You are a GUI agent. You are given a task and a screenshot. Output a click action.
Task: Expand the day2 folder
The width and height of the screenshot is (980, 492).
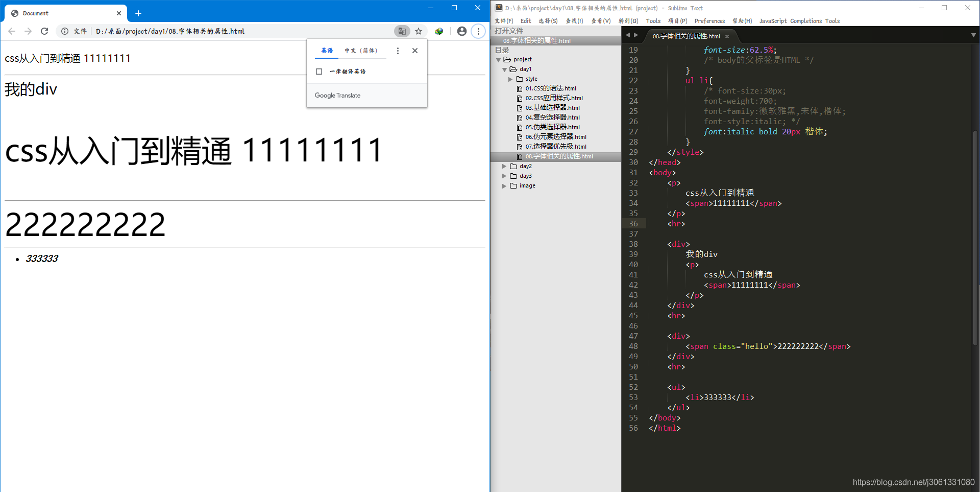[x=504, y=167]
